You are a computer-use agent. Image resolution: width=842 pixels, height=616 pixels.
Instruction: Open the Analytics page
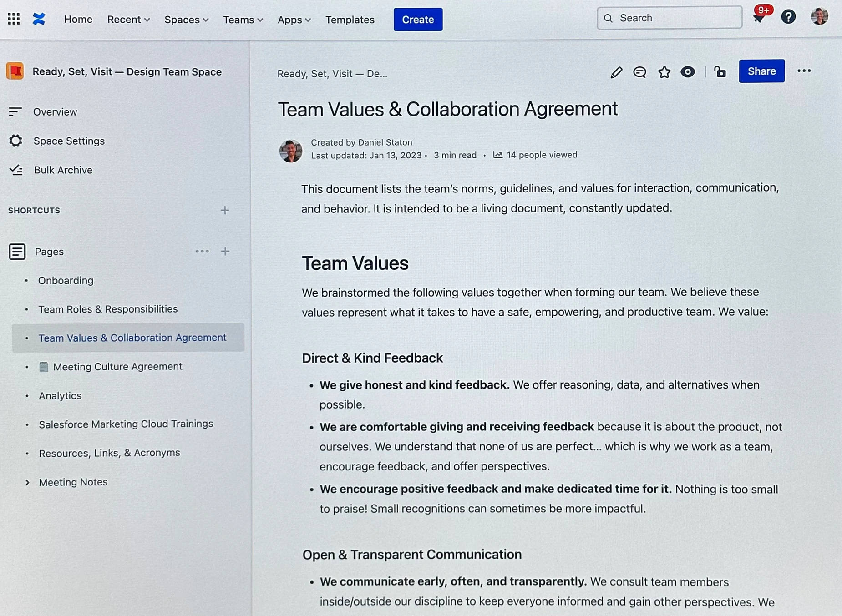[x=60, y=396]
